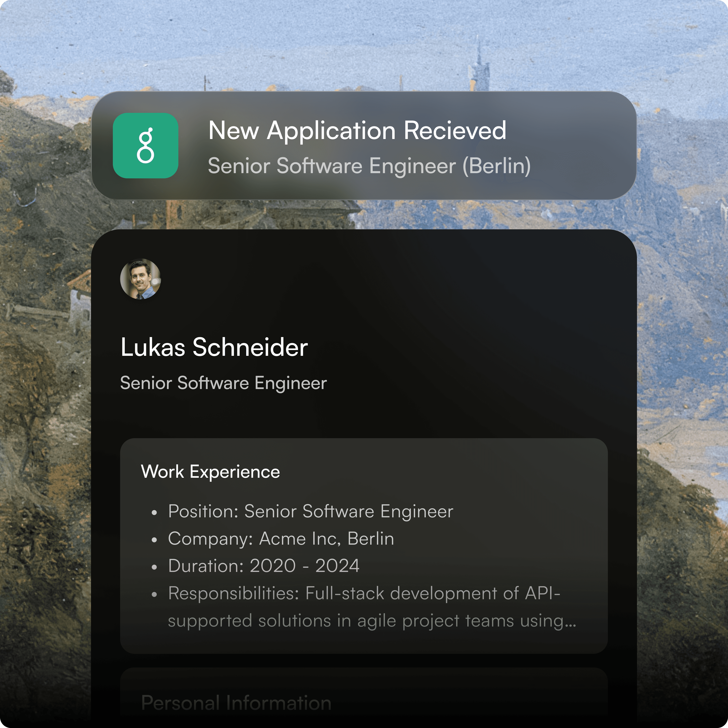Click the Lukas Schneider name heading
The height and width of the screenshot is (728, 728).
214,347
